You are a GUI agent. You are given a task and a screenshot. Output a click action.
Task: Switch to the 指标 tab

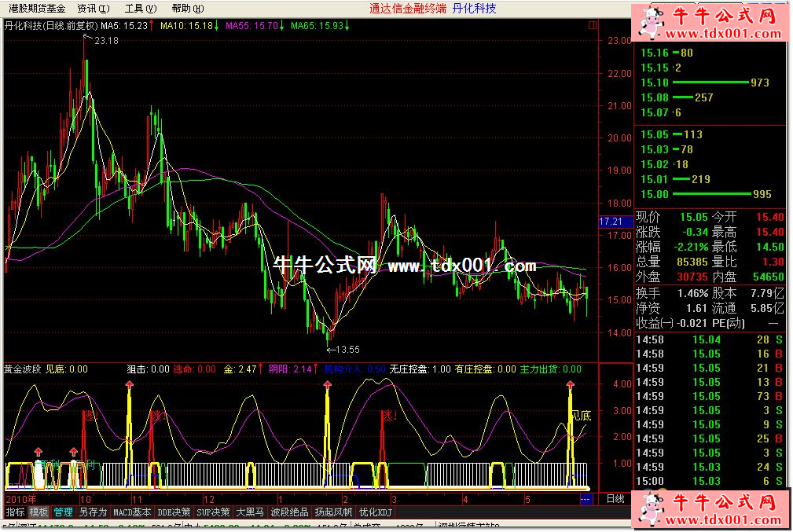[x=15, y=512]
